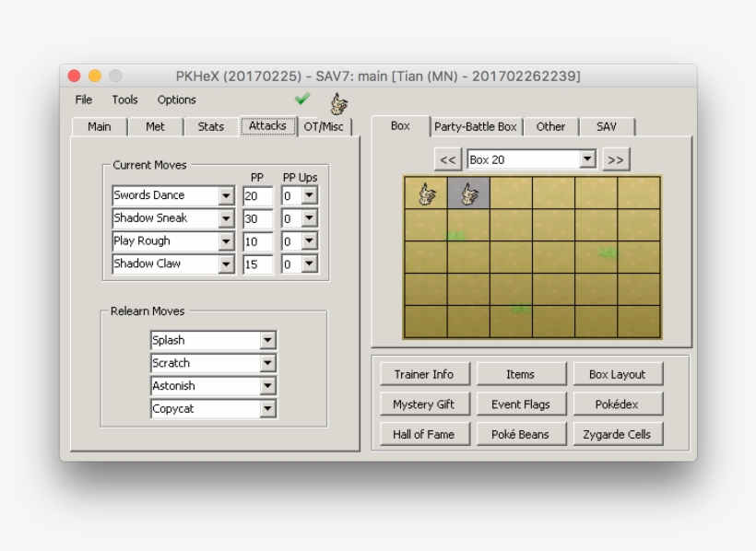Click the Trainer Info button

(424, 374)
